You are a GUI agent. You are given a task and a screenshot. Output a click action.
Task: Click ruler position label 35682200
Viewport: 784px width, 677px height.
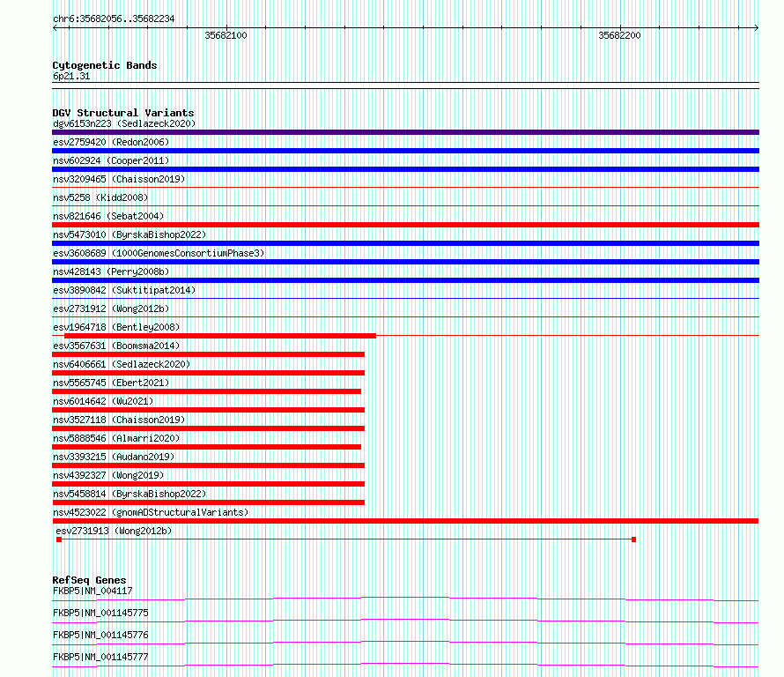coord(619,35)
